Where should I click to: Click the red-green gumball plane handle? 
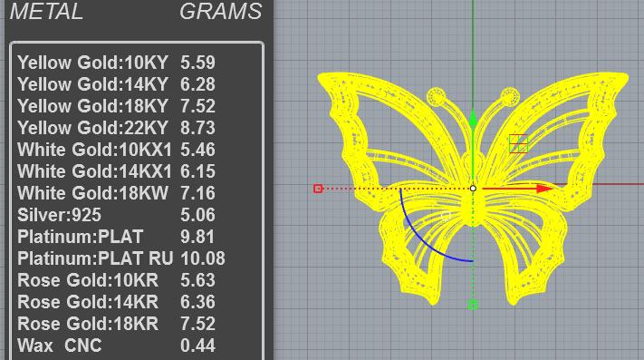(x=518, y=144)
